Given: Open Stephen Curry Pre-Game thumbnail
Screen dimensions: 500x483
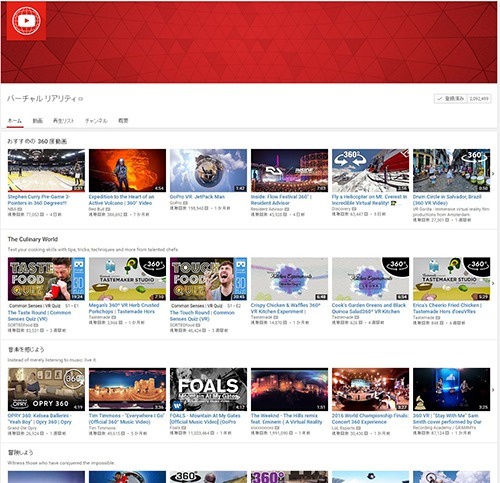Looking at the screenshot, I should point(46,170).
